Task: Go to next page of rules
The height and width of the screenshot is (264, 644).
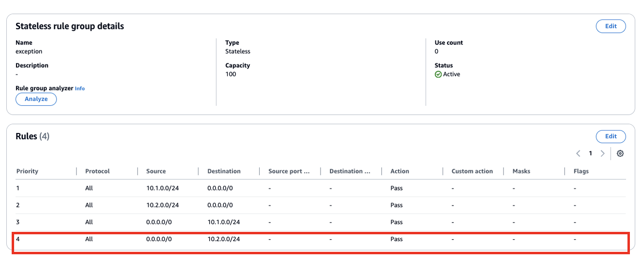Action: 603,153
